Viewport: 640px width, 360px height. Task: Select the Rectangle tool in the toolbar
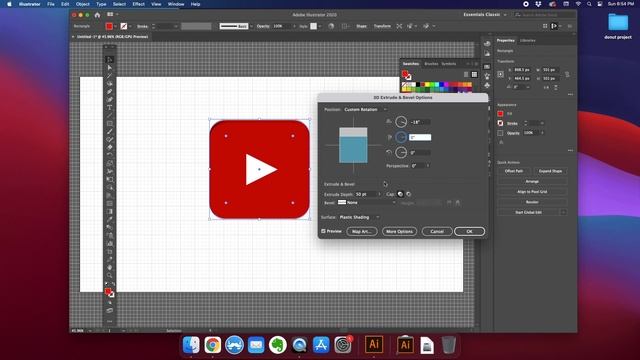(109, 124)
